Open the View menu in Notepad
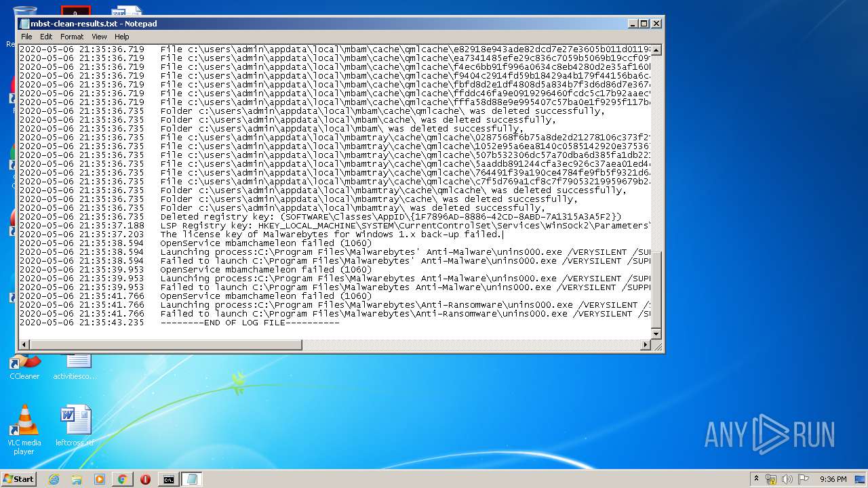 coord(99,37)
